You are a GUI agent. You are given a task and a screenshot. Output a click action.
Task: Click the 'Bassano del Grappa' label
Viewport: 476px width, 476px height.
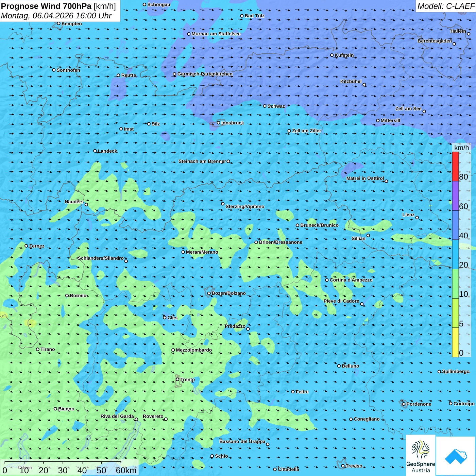tap(242, 441)
